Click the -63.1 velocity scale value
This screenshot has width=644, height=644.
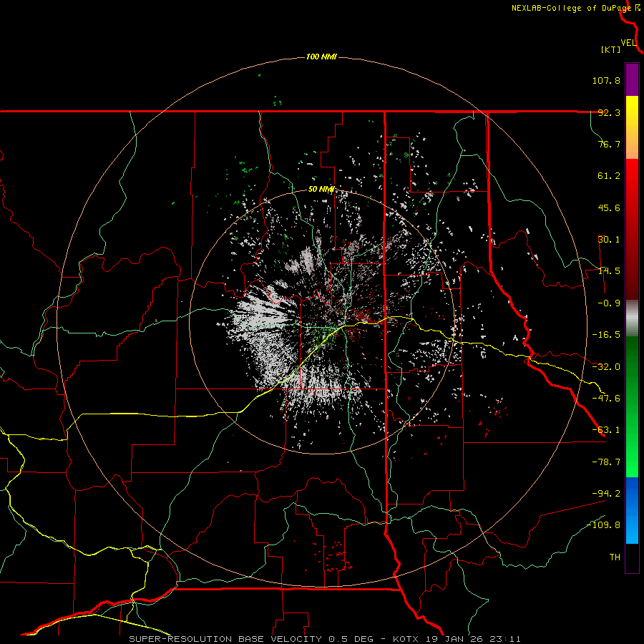(x=606, y=430)
